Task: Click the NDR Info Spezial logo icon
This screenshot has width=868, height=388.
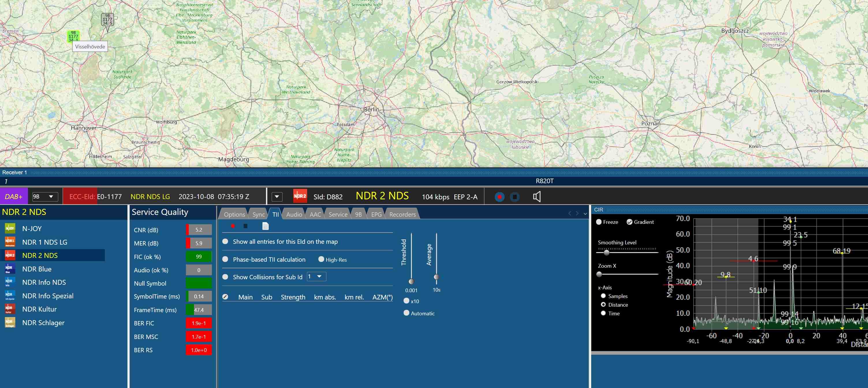Action: click(10, 296)
